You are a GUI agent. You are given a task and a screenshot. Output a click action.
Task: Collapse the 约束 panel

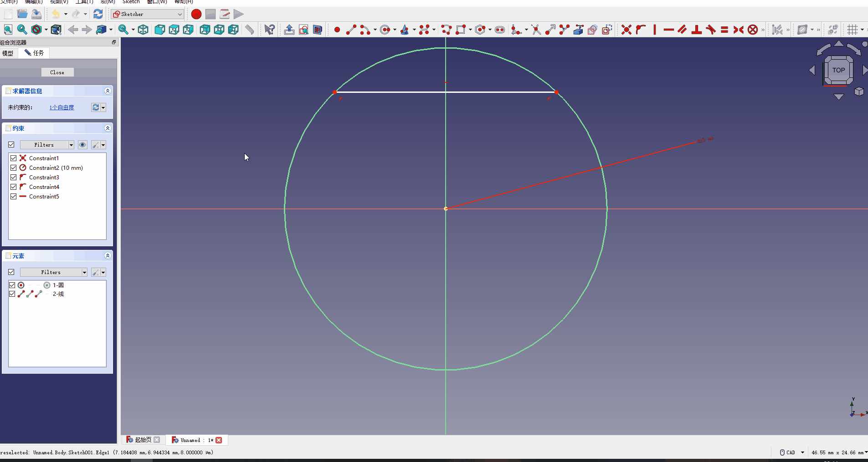[x=108, y=128]
